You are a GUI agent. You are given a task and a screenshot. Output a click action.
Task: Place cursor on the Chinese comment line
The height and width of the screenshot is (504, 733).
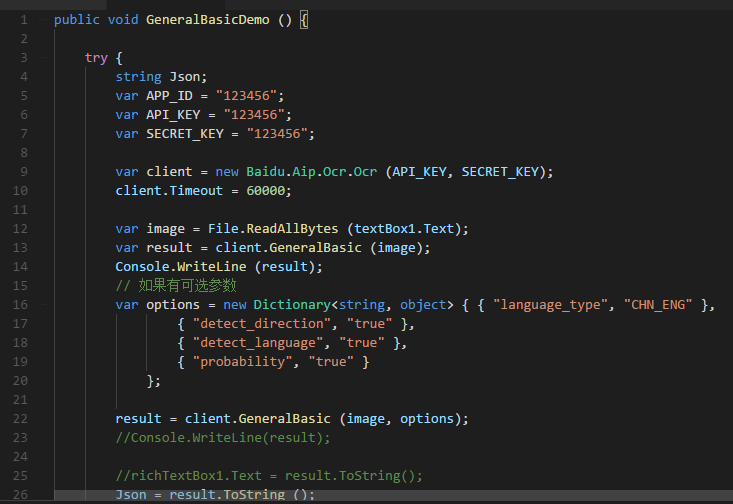pos(175,285)
